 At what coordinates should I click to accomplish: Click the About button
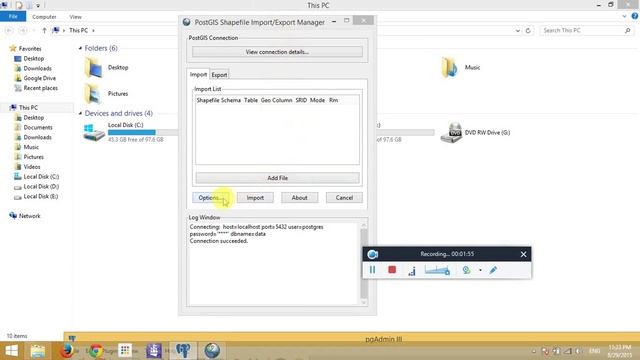299,198
